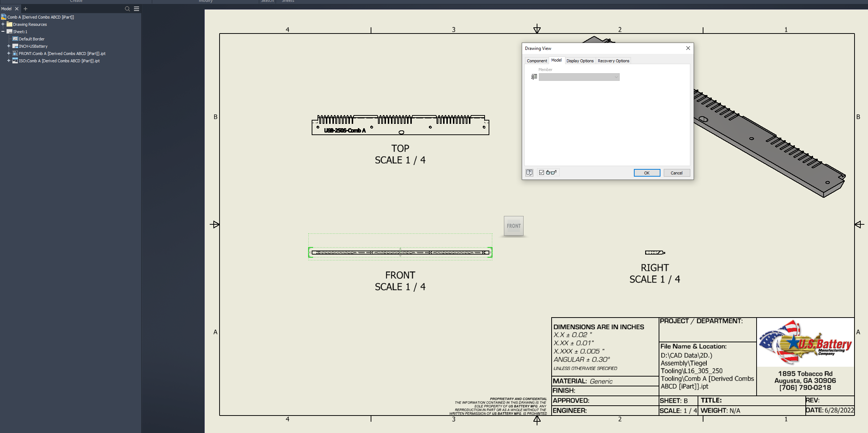The width and height of the screenshot is (868, 433).
Task: Click the plus icon to add browser tab
Action: 25,8
